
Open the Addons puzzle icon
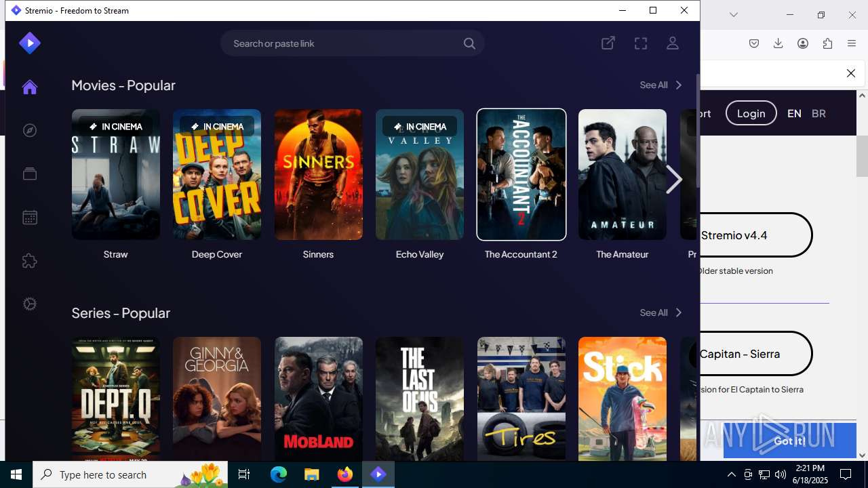[30, 260]
